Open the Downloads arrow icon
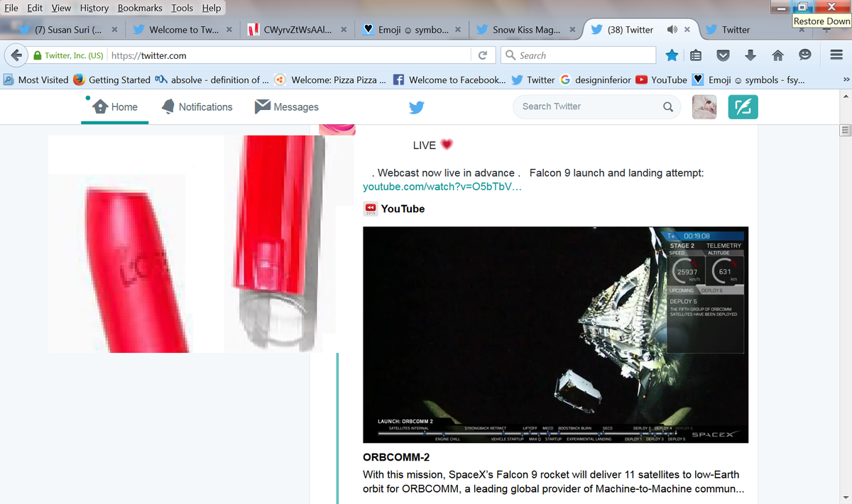This screenshot has width=852, height=504. click(x=750, y=55)
